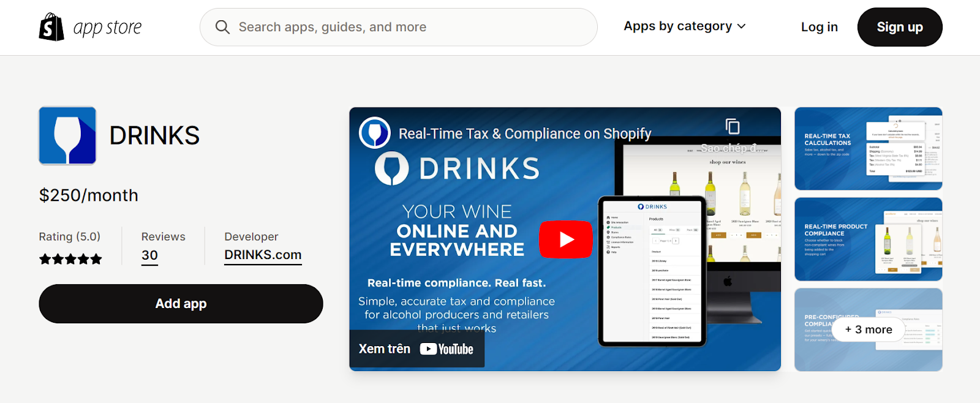Click the copy link icon on video
Viewport: 980px width, 403px height.
(x=733, y=126)
